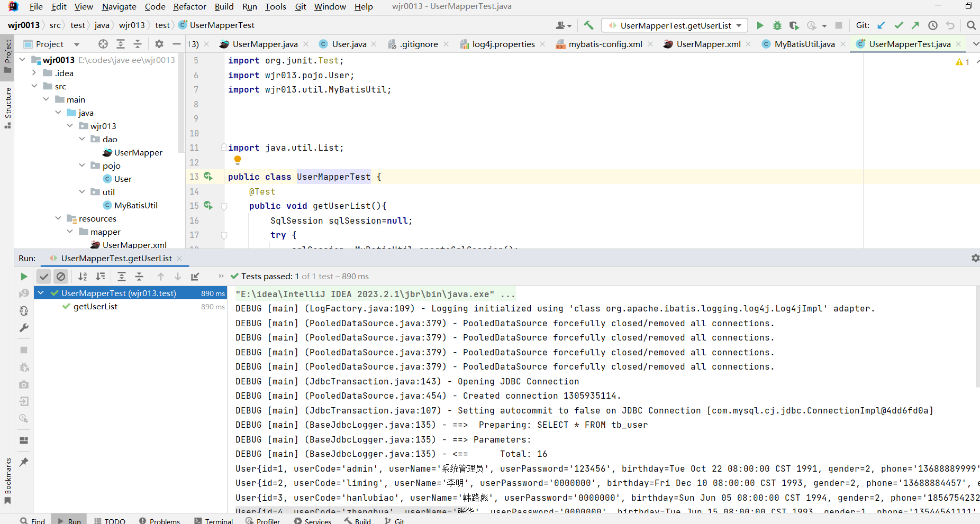Sort tests by duration icon

click(x=100, y=277)
